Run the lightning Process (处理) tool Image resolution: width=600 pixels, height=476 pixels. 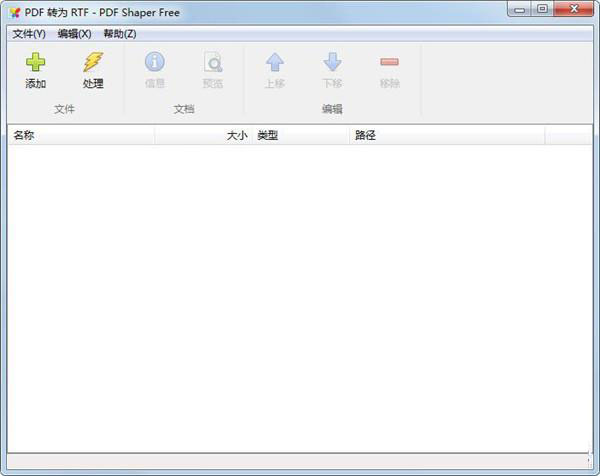tap(93, 62)
